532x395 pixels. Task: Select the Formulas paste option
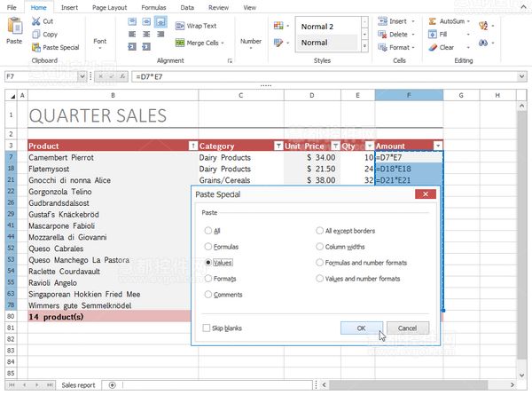[208, 247]
